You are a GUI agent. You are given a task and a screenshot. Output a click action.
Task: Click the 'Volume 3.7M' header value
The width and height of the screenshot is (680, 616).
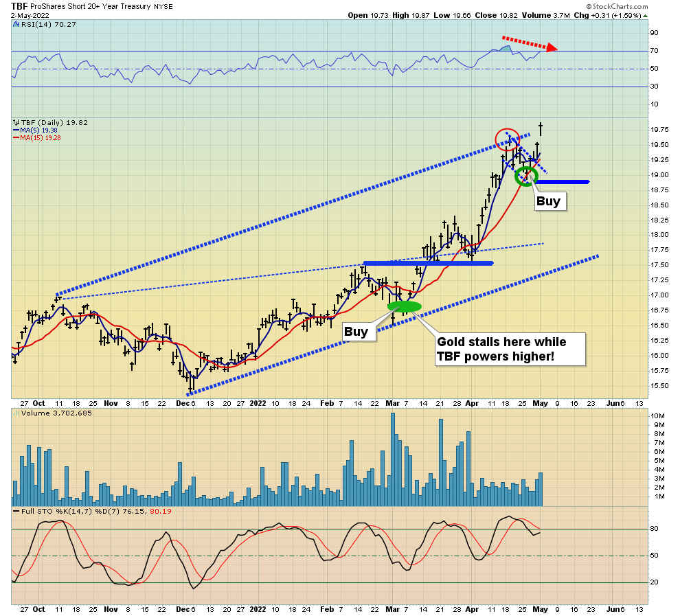point(545,15)
